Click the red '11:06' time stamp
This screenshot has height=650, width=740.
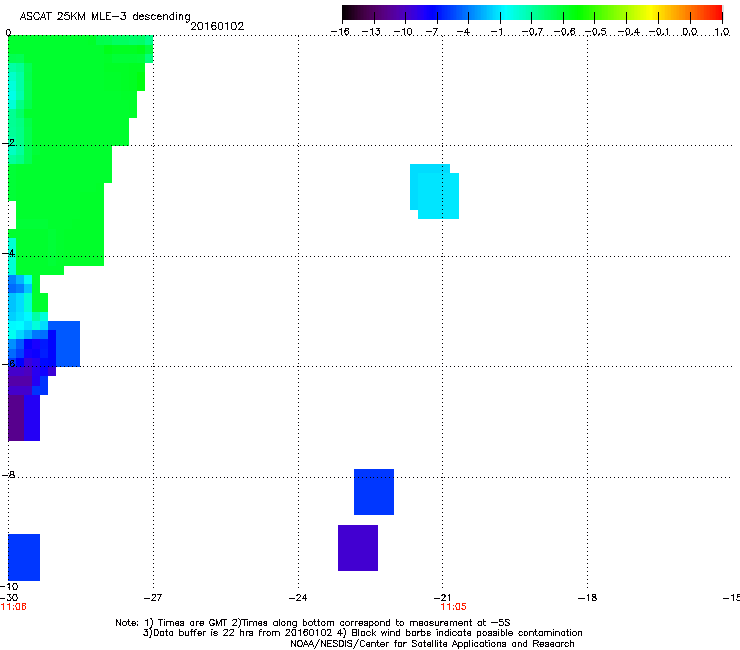tap(13, 607)
